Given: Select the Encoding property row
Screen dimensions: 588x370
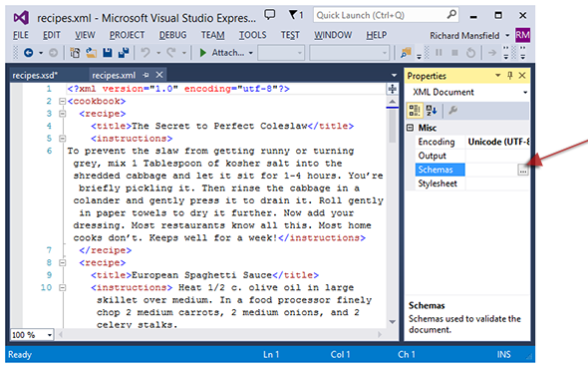Looking at the screenshot, I should (472, 142).
